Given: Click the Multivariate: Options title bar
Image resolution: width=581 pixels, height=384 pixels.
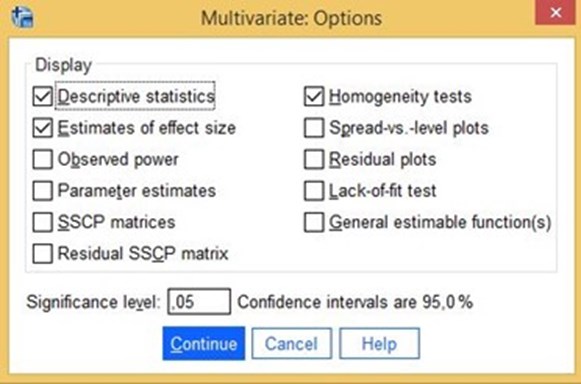Looking at the screenshot, I should (x=291, y=18).
